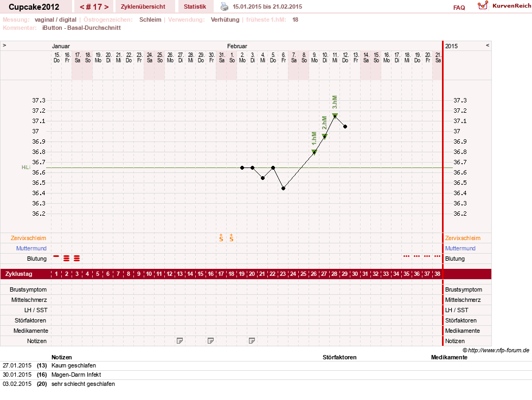Click the Januar month label

tap(61, 46)
